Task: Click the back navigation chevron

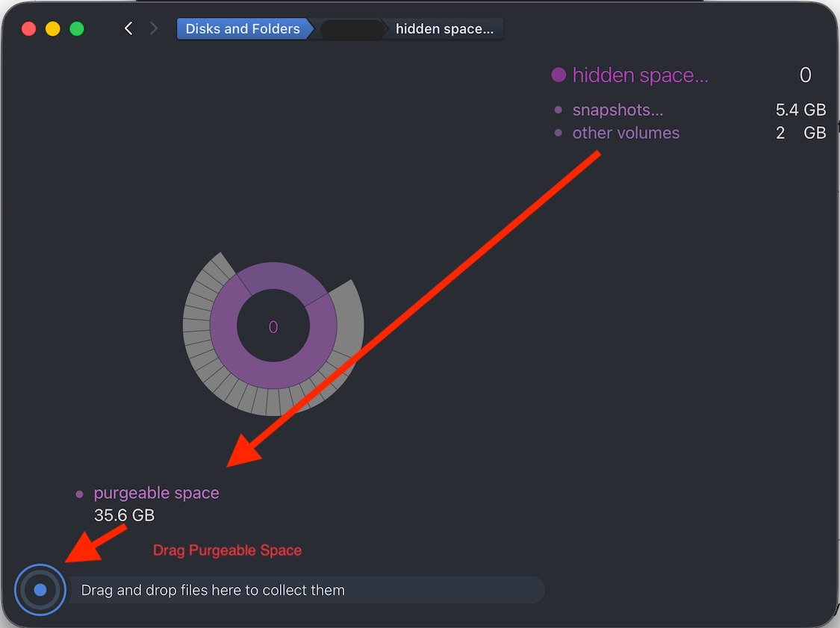Action: (x=128, y=28)
